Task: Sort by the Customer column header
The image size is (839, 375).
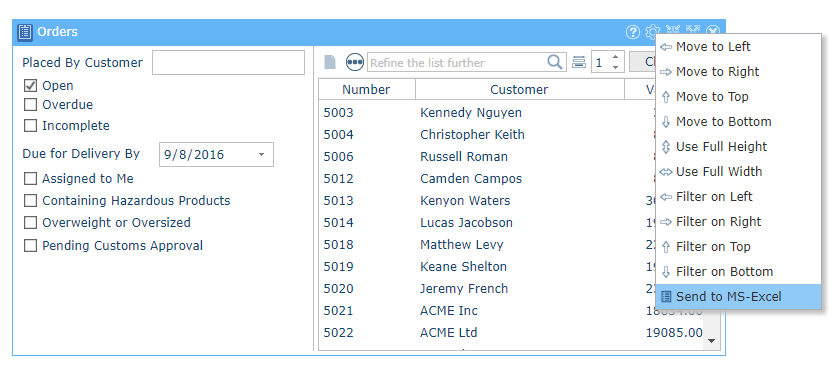Action: click(520, 89)
